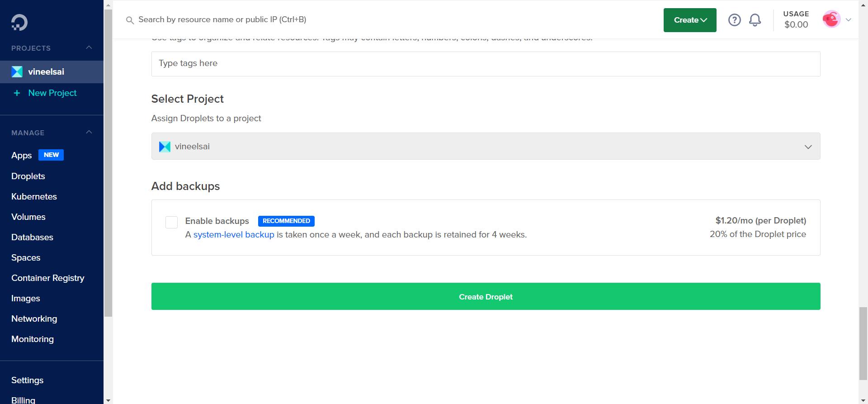Open Kubernetes from the sidebar
The height and width of the screenshot is (404, 868).
tap(34, 196)
